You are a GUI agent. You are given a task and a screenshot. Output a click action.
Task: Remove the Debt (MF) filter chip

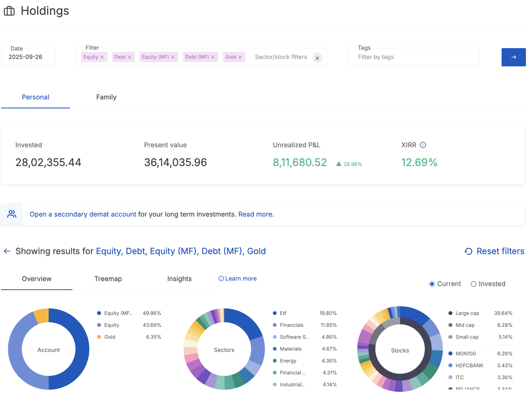coord(213,57)
